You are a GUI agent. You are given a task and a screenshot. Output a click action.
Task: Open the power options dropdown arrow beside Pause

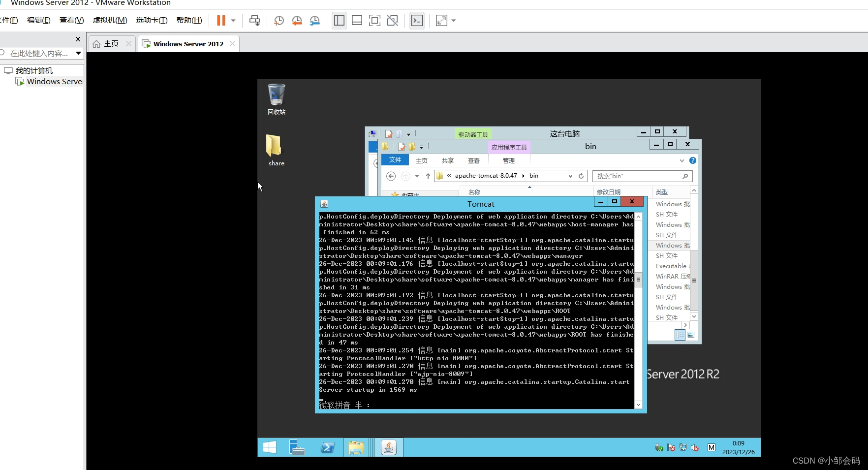click(233, 21)
